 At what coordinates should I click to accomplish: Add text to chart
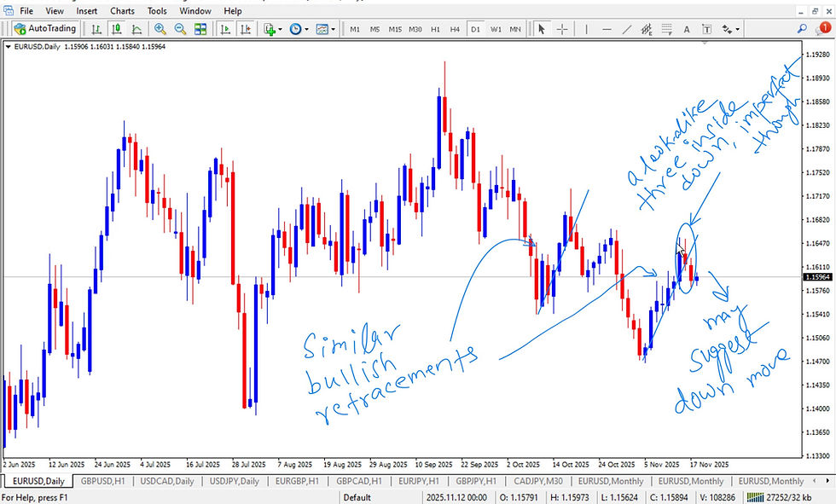click(687, 29)
